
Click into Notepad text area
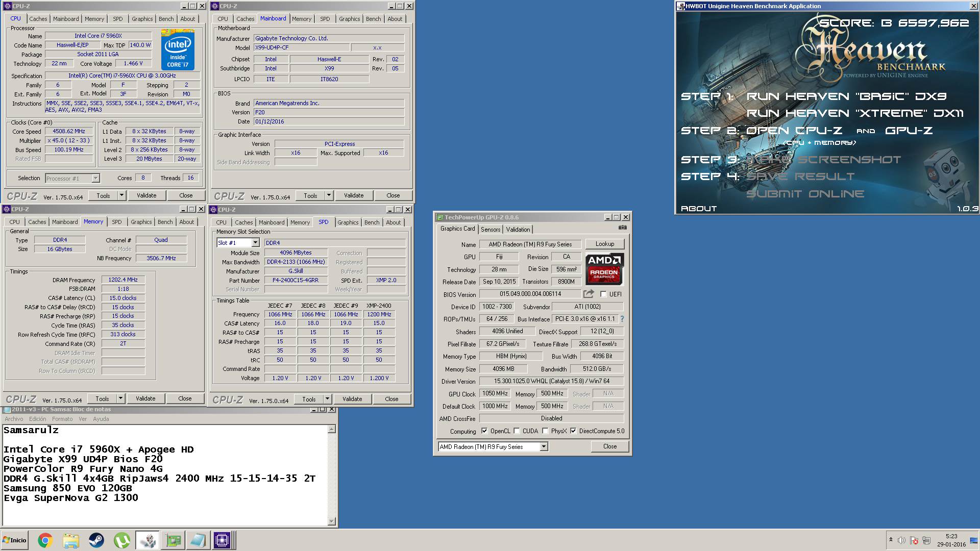(165, 475)
